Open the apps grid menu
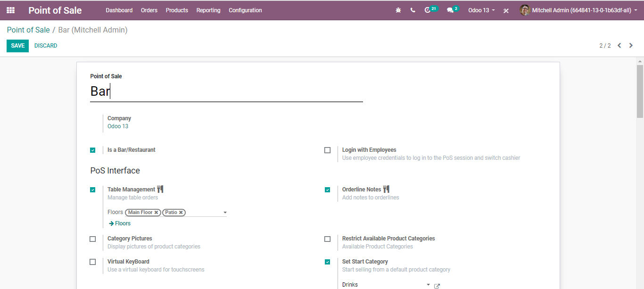The image size is (644, 289). (x=10, y=10)
